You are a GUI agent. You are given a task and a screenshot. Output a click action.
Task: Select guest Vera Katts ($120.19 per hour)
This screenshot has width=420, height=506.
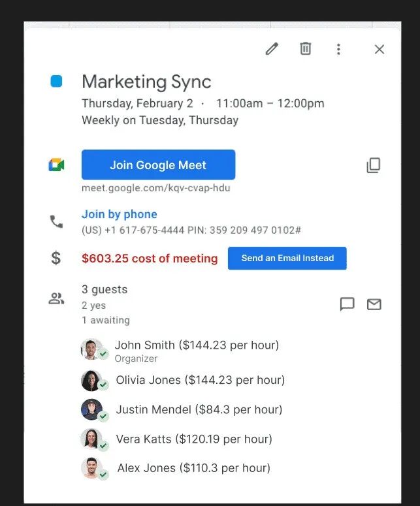tap(194, 439)
